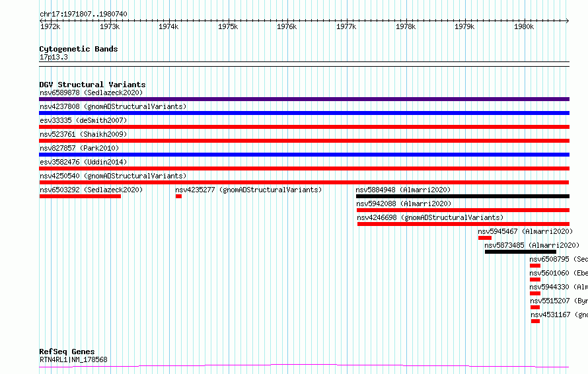Select the dark purple nsv6589878 variant bar
This screenshot has height=374, width=588.
point(304,99)
